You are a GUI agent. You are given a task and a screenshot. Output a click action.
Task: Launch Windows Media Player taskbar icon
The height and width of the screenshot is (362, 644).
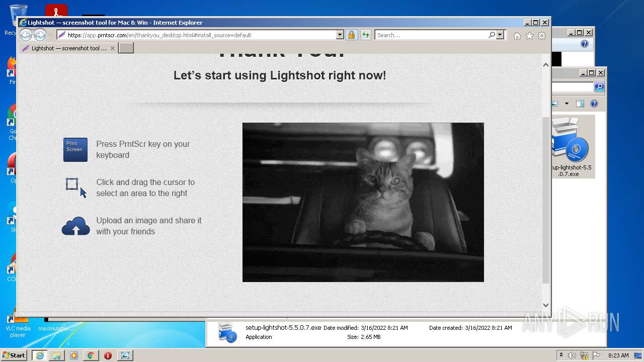tap(74, 355)
